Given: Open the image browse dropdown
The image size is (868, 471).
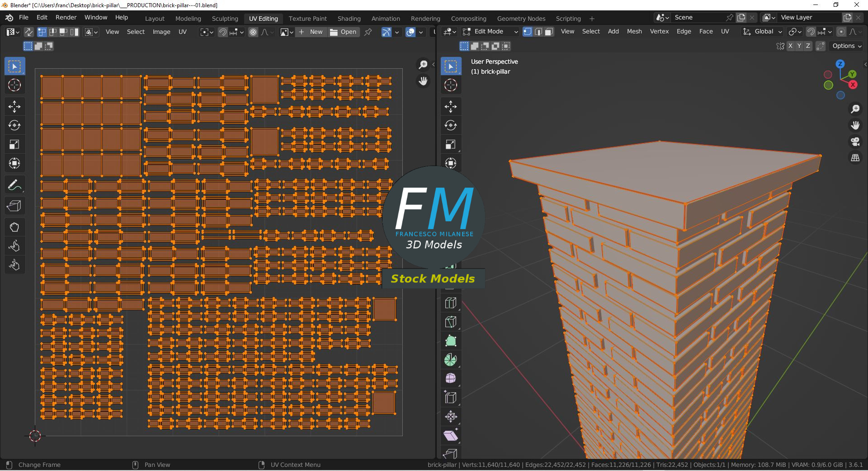Looking at the screenshot, I should tap(287, 32).
